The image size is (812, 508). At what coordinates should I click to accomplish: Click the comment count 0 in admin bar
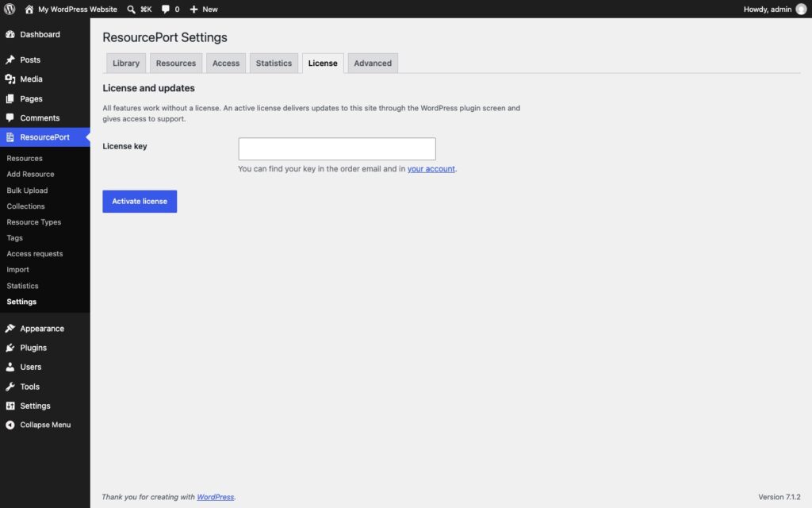tap(177, 10)
